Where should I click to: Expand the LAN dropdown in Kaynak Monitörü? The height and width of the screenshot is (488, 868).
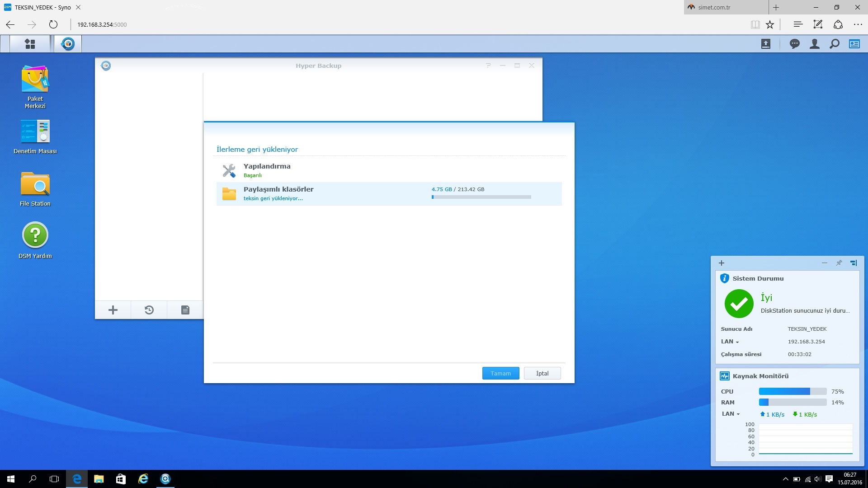pos(731,414)
